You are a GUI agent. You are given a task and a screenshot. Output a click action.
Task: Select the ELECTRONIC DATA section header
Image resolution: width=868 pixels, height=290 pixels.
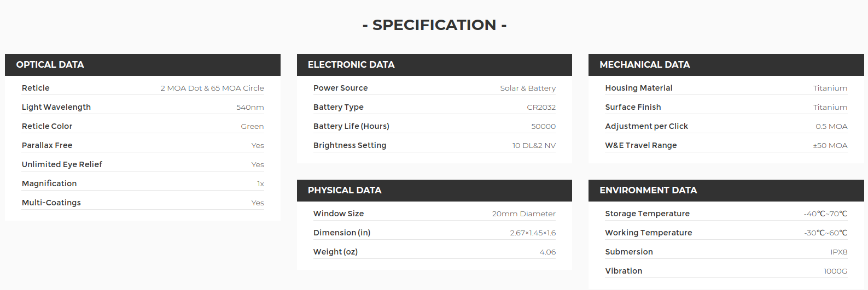click(434, 65)
